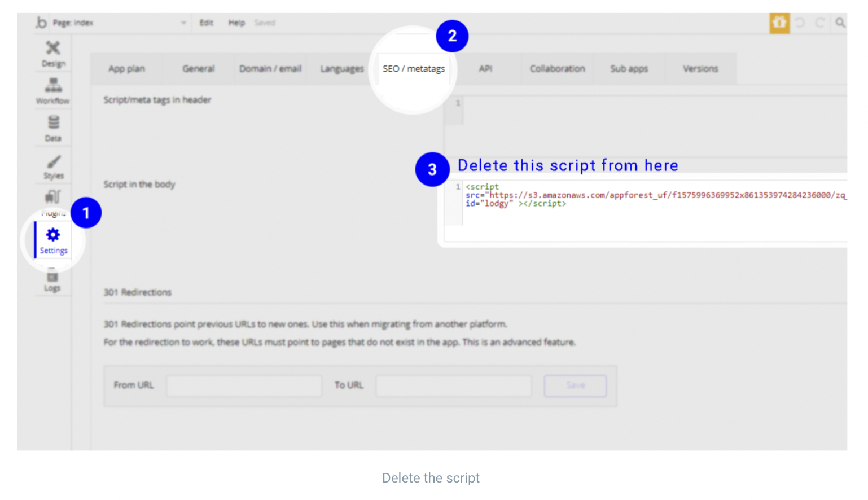
Task: Switch to the API tab
Action: pyautogui.click(x=485, y=69)
